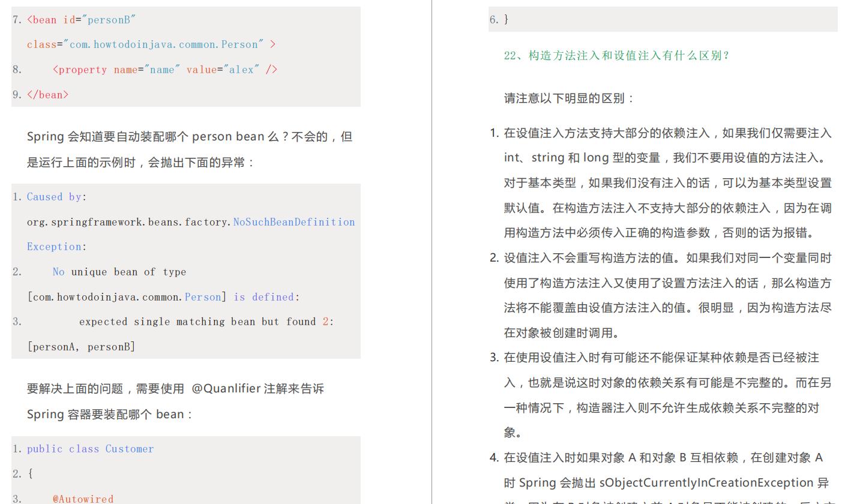Click the '<property name="name" value="alex" />' line
This screenshot has height=504, width=845.
point(165,70)
